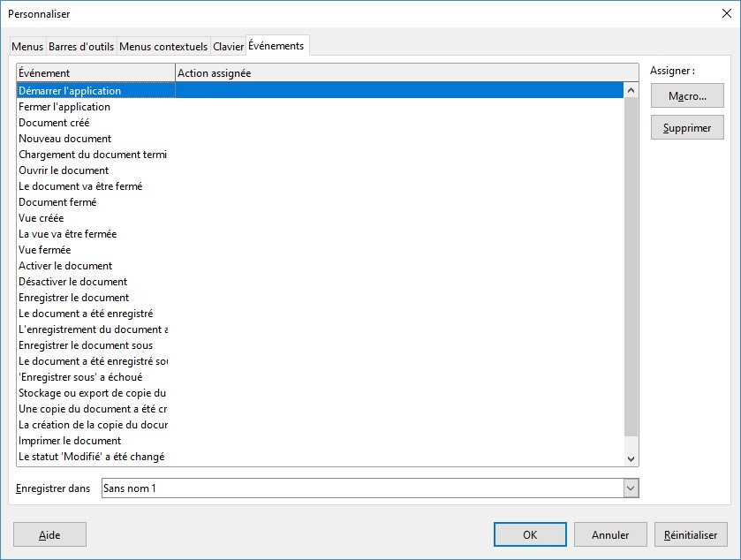Viewport: 741px width, 560px height.
Task: Select Le document a été enregistré sous row
Action: [321, 361]
